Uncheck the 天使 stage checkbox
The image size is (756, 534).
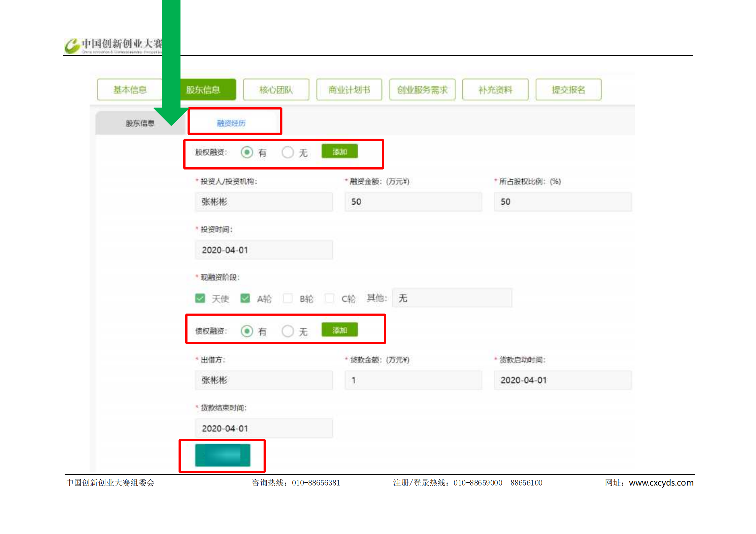[x=200, y=298]
